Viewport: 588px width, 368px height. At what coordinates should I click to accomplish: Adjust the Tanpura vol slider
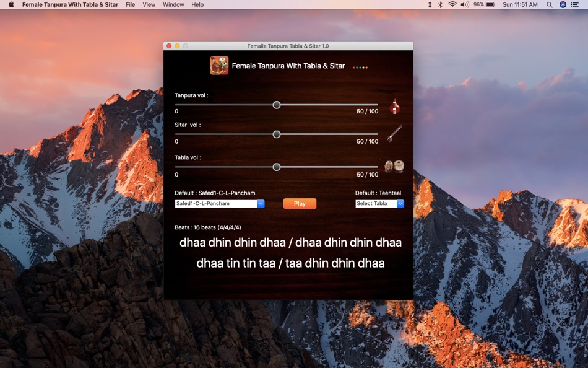(x=277, y=105)
